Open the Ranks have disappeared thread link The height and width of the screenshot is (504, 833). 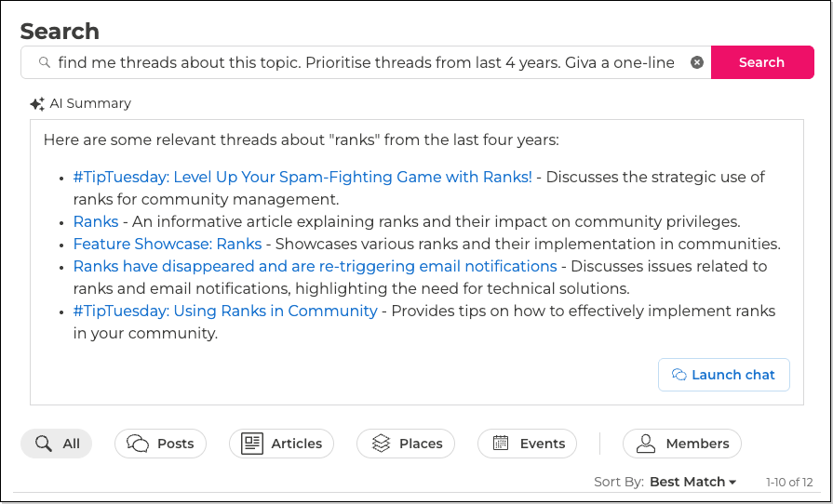[x=315, y=266]
